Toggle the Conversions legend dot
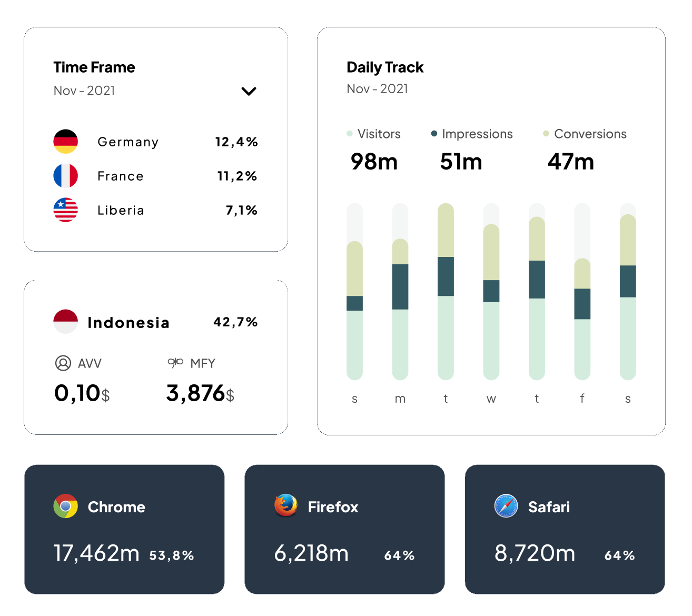Image resolution: width=692 pixels, height=616 pixels. [x=546, y=134]
